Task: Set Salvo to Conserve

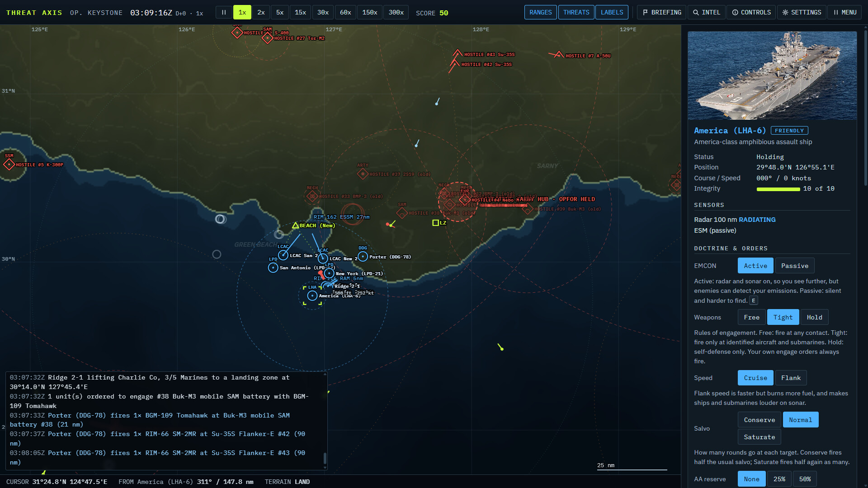Action: (759, 420)
